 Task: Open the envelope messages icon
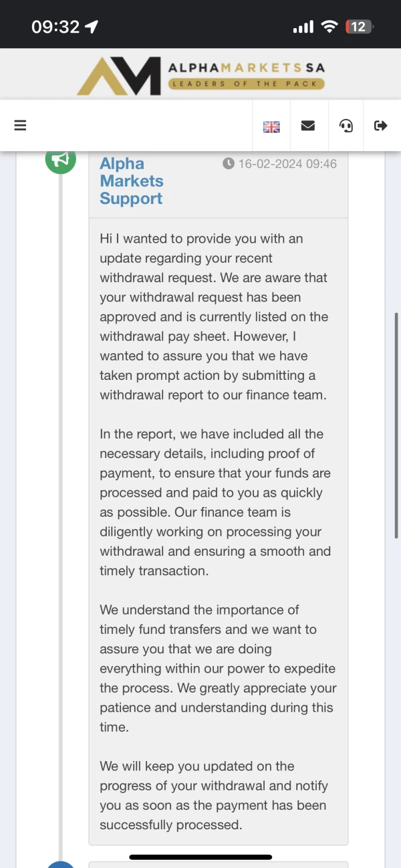(308, 126)
